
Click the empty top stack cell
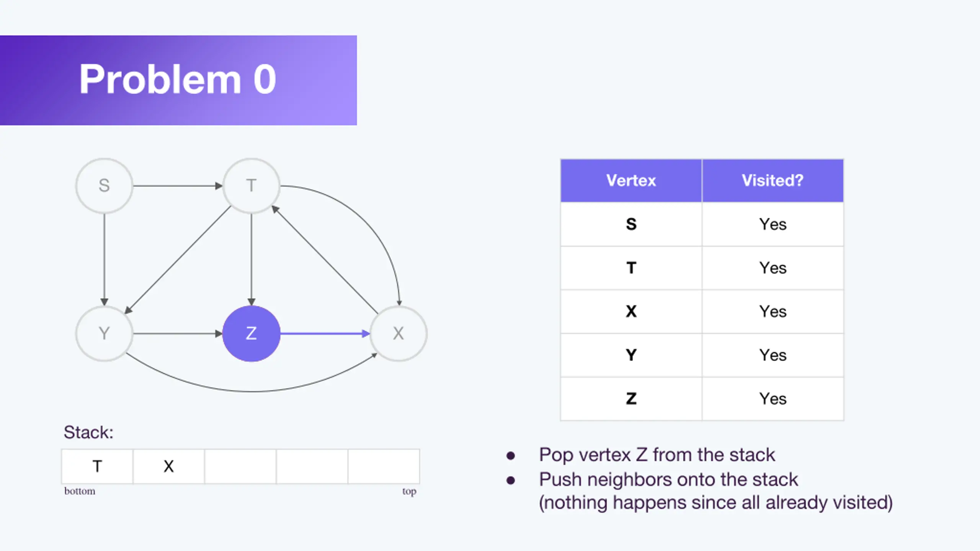coord(384,466)
